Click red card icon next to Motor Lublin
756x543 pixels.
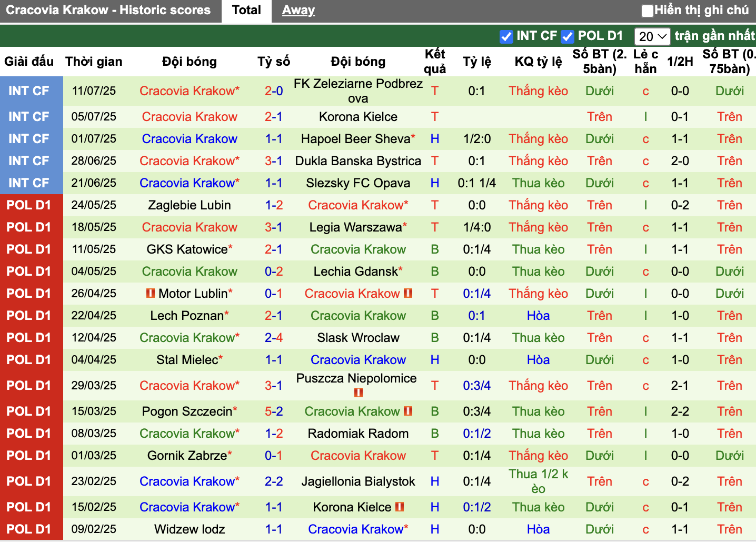click(151, 293)
